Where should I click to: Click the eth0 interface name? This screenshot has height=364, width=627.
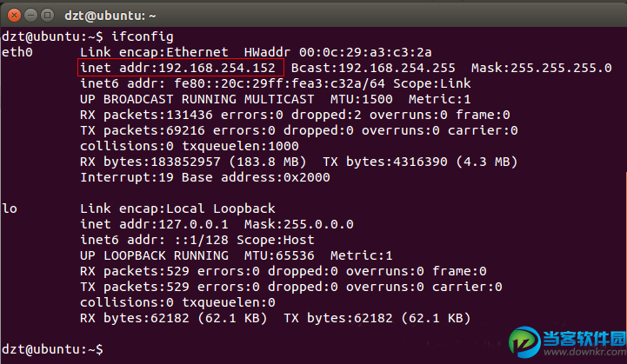coord(17,52)
